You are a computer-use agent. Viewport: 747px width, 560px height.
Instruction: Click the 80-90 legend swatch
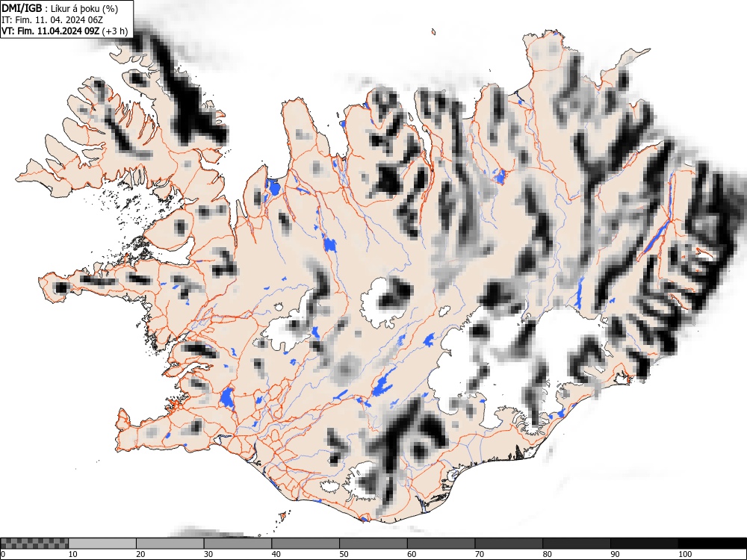pos(576,544)
